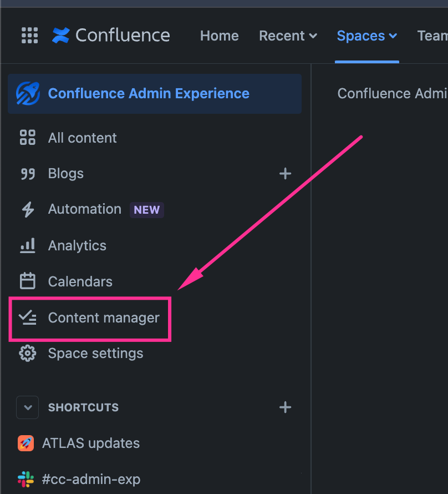Create a blog with plus button
Image resolution: width=448 pixels, height=494 pixels.
[285, 174]
